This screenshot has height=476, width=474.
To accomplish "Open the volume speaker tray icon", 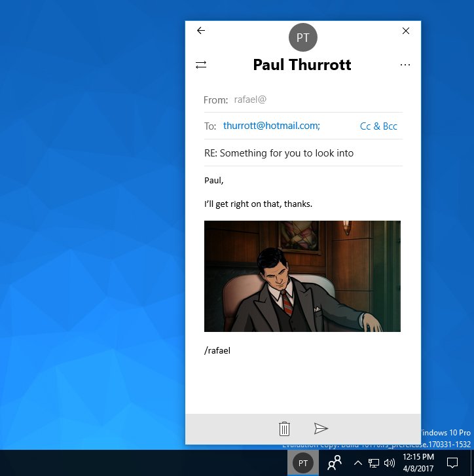I will click(390, 463).
